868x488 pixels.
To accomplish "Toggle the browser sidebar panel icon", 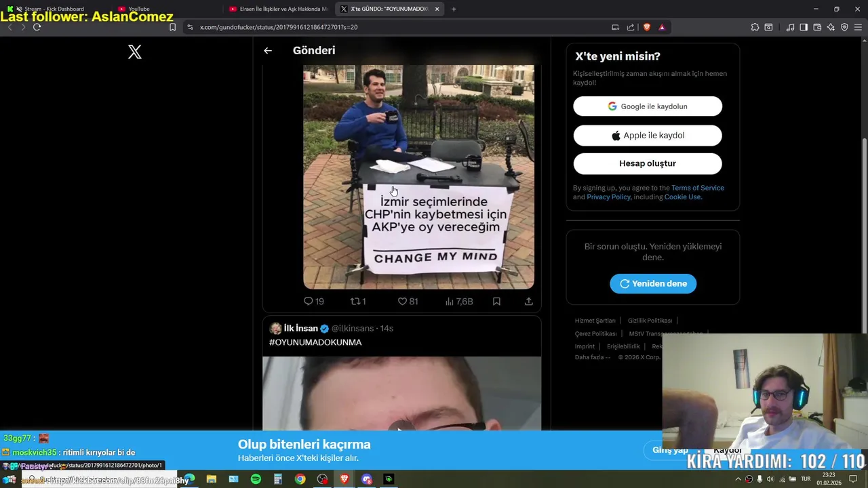I will tap(804, 27).
